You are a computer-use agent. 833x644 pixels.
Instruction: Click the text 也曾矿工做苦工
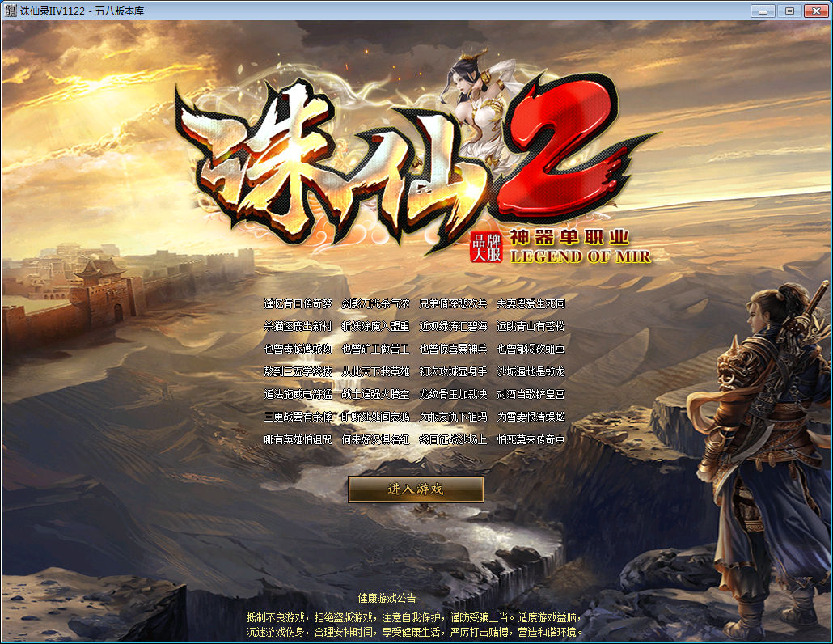(x=375, y=349)
